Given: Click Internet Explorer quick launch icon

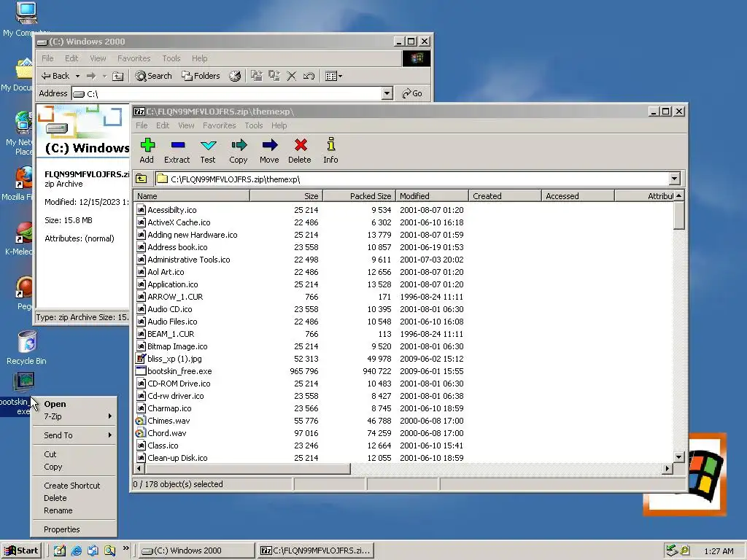Looking at the screenshot, I should pyautogui.click(x=76, y=551).
